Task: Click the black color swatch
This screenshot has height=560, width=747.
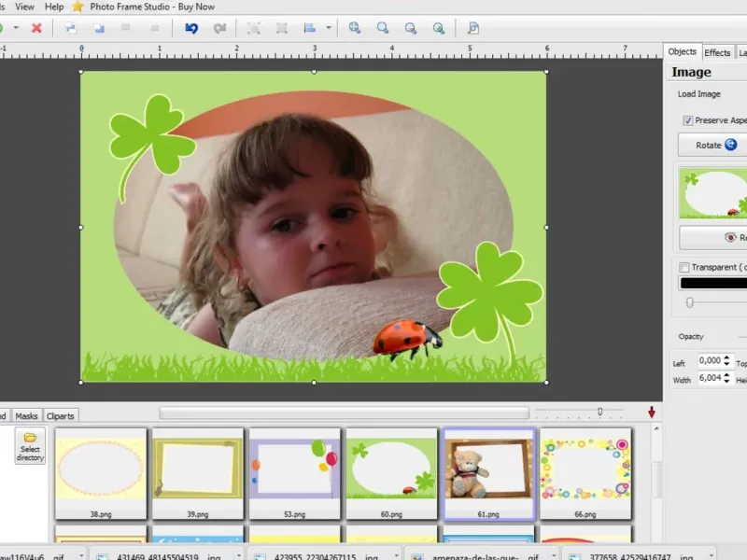Action: tap(713, 283)
